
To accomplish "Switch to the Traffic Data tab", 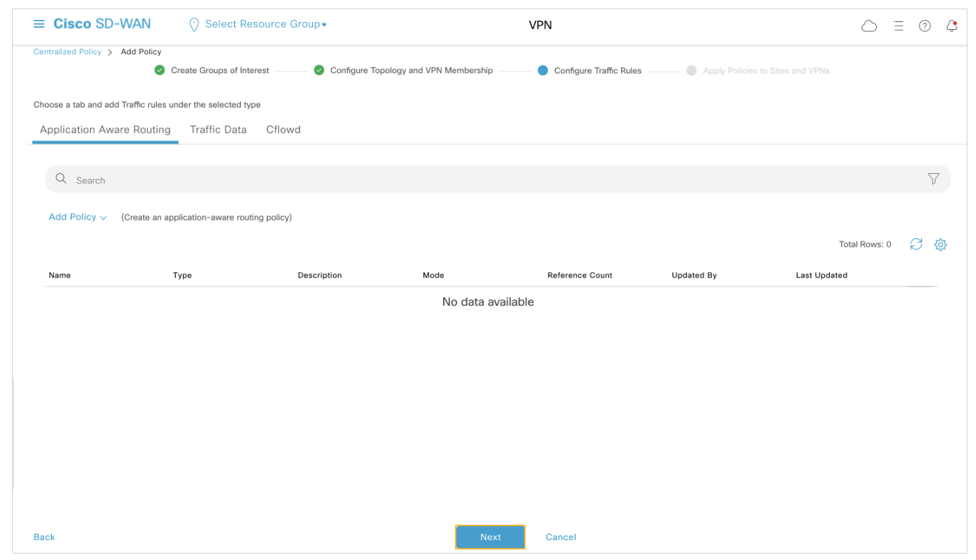I will click(218, 130).
